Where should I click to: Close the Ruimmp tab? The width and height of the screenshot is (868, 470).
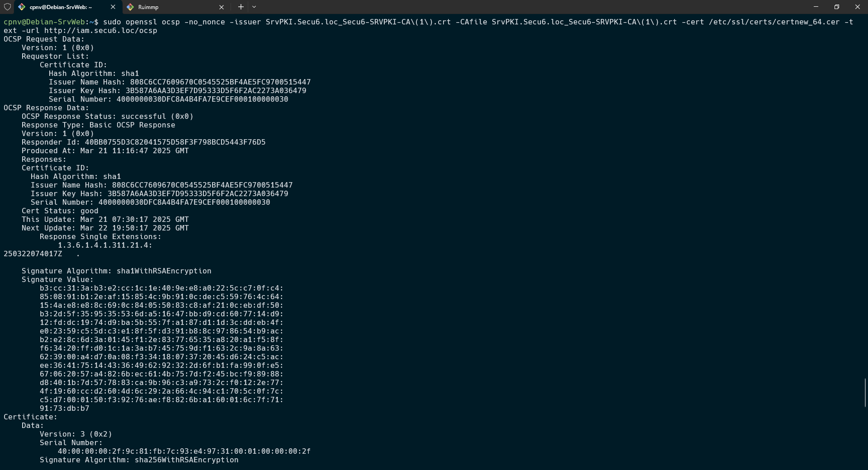pos(222,7)
